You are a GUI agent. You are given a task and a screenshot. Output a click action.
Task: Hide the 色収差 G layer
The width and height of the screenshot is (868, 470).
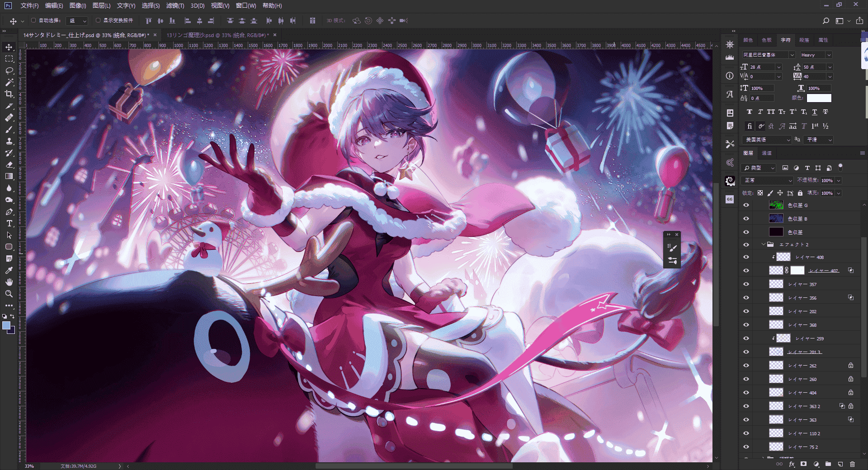pyautogui.click(x=746, y=205)
